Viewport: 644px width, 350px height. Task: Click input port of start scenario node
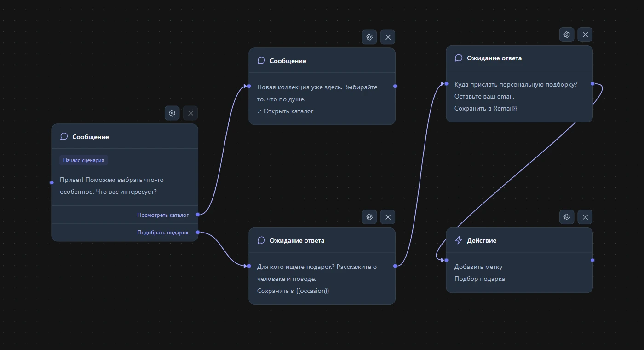(52, 182)
